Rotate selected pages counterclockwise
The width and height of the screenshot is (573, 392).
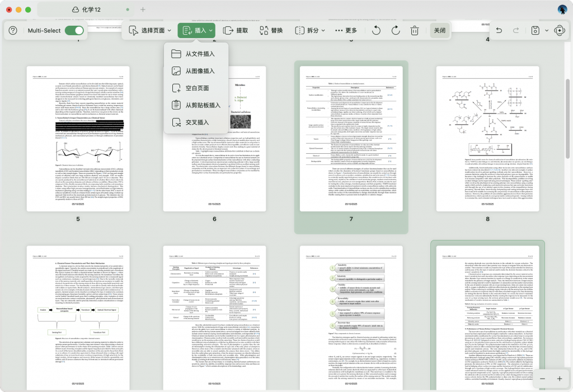click(x=376, y=31)
